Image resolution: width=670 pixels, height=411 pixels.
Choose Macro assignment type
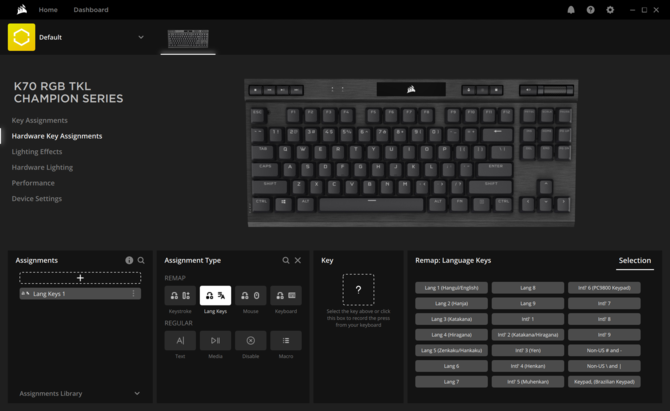[286, 341]
